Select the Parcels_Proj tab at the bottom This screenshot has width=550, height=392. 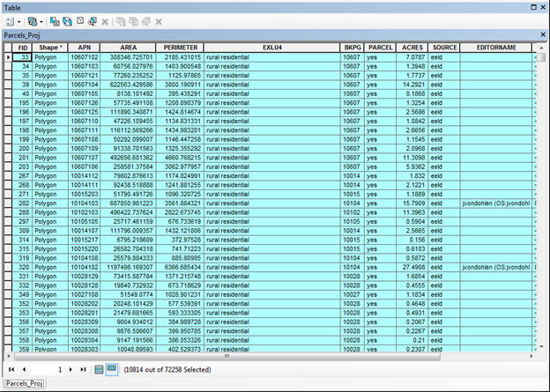tap(24, 385)
